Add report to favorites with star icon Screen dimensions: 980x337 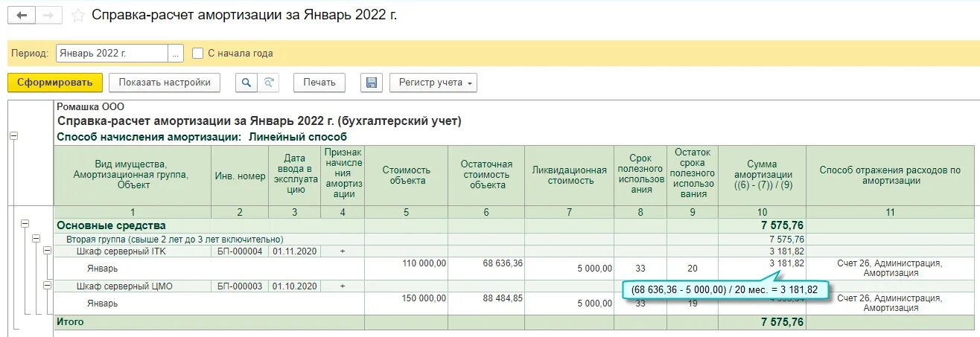[x=77, y=15]
